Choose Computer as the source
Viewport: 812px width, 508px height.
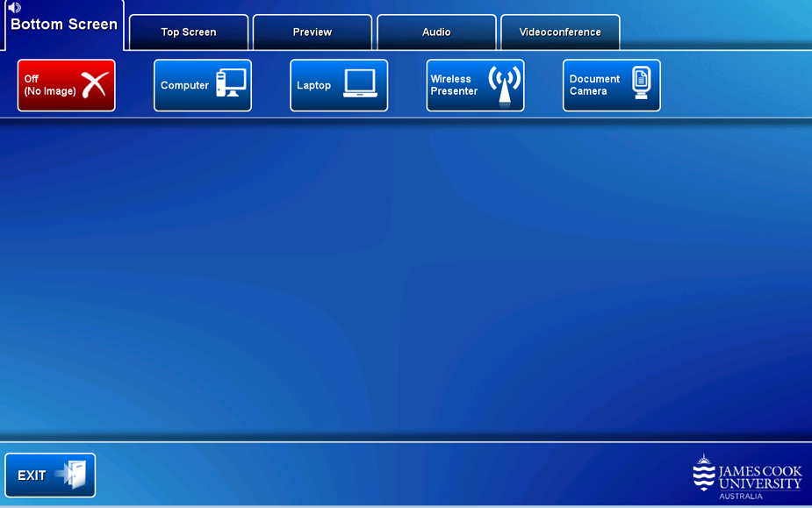[x=203, y=85]
